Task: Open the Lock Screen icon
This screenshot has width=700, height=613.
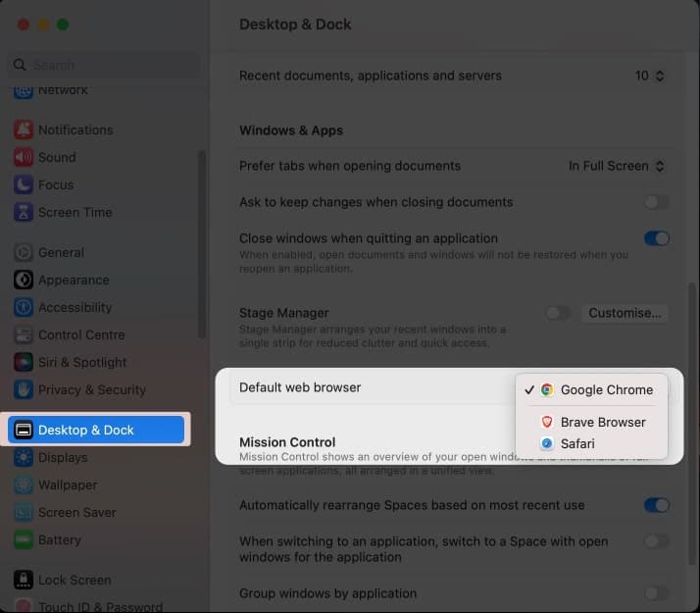Action: point(24,580)
